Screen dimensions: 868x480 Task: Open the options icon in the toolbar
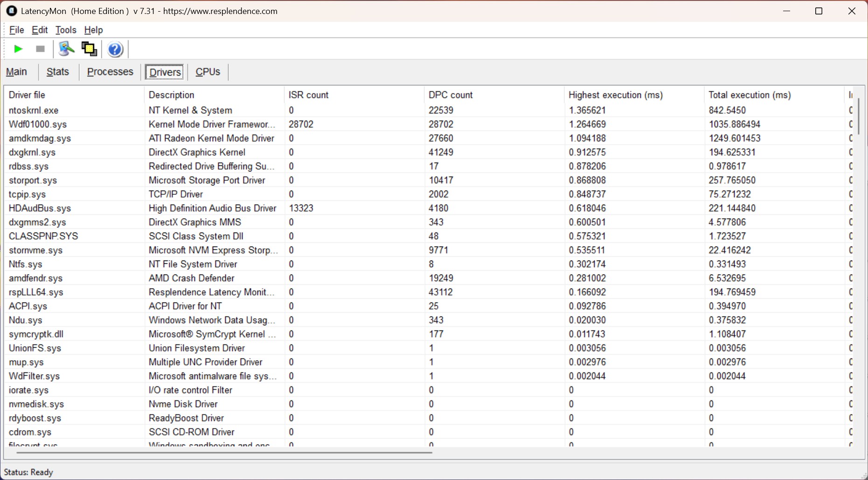[66, 49]
